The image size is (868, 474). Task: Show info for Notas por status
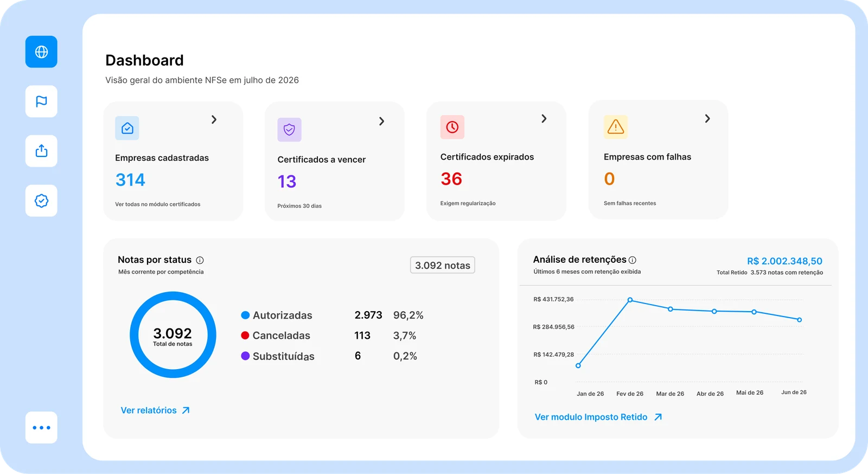pos(200,260)
